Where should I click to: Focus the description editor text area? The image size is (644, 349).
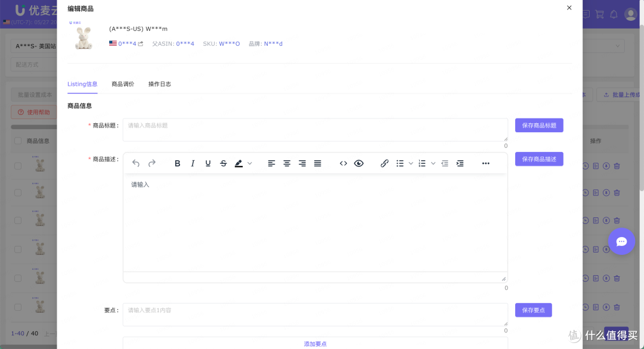[315, 223]
